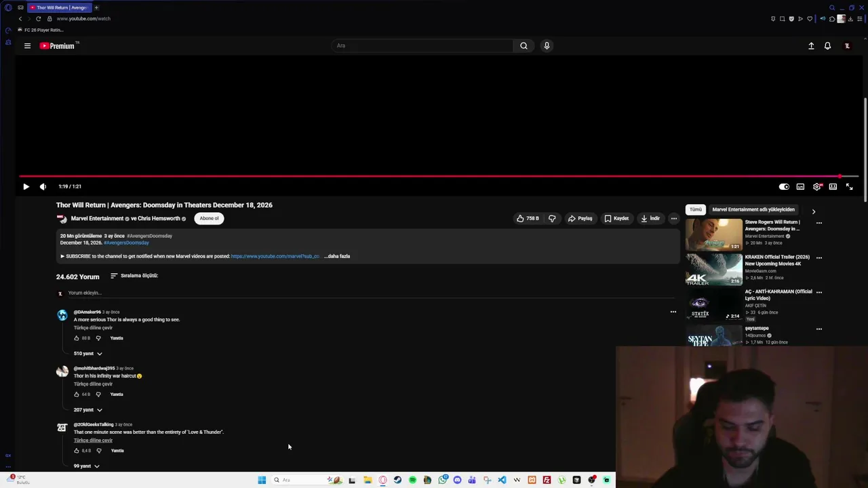
Task: Select the Tümü filter chip
Action: (x=696, y=209)
